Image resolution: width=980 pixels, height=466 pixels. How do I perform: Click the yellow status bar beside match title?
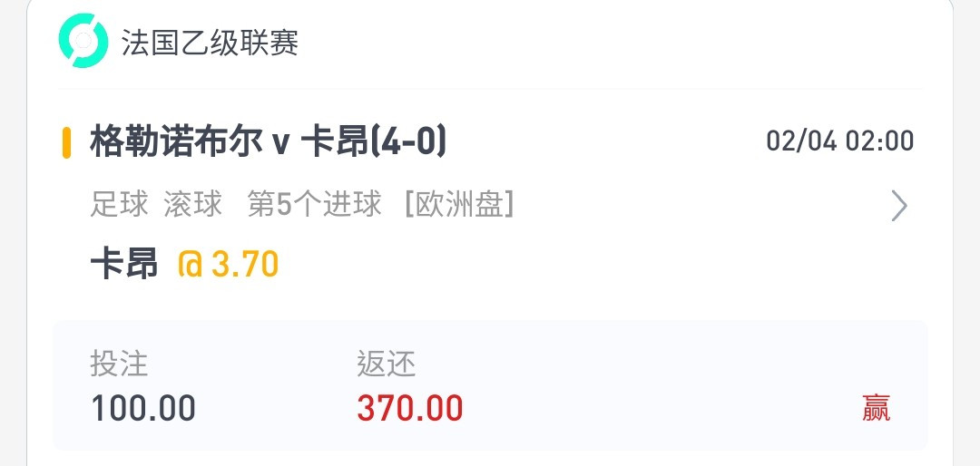[x=66, y=143]
